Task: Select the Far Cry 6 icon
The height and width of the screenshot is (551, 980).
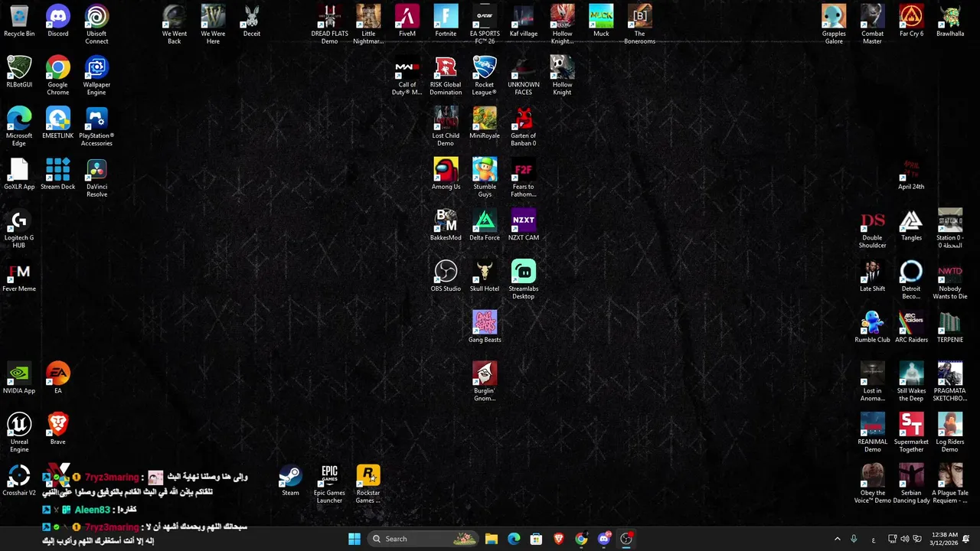Action: [911, 21]
